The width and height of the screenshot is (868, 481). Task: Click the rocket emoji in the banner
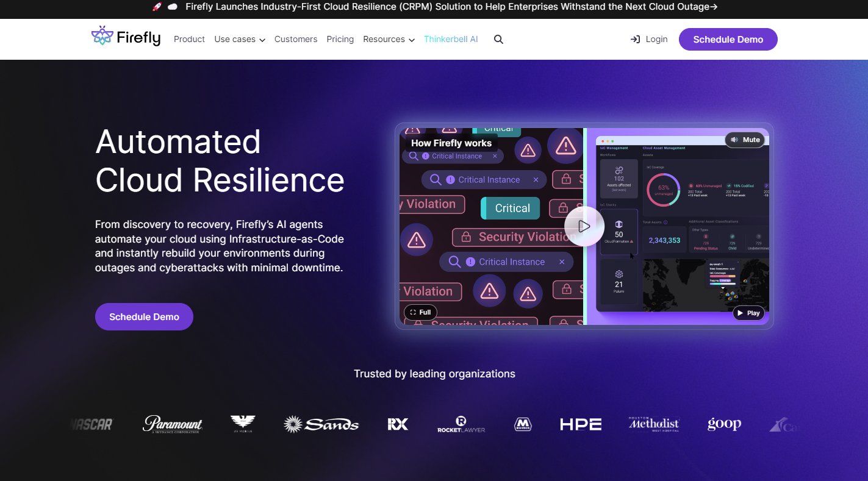pyautogui.click(x=157, y=7)
